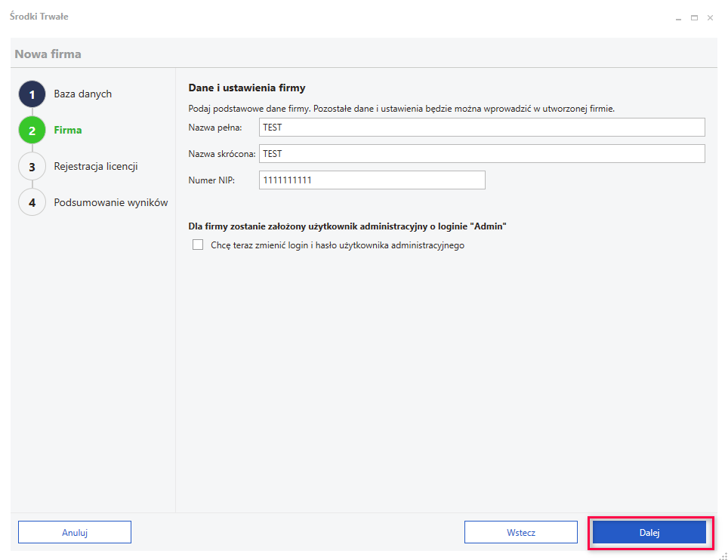
Task: Select the Numer NIP input field
Action: pos(372,180)
